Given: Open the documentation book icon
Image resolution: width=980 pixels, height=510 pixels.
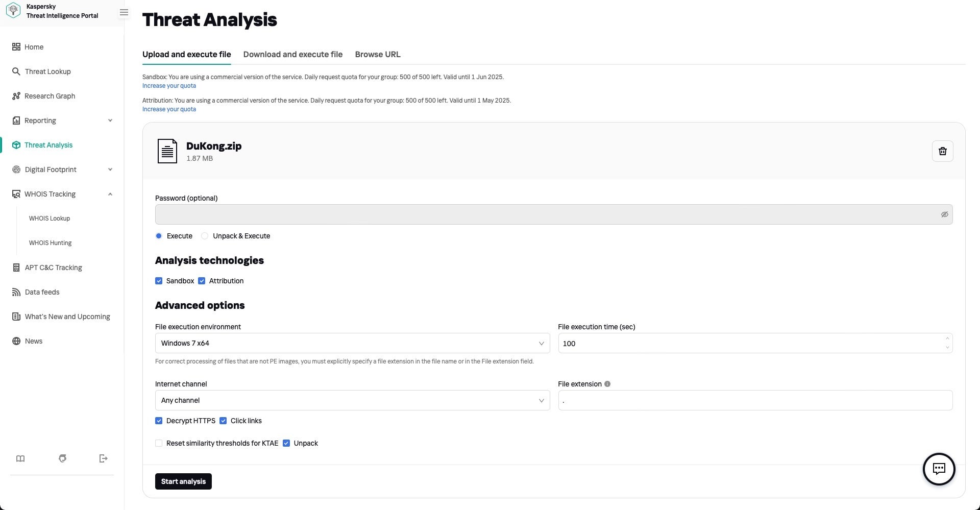Looking at the screenshot, I should click(x=20, y=458).
